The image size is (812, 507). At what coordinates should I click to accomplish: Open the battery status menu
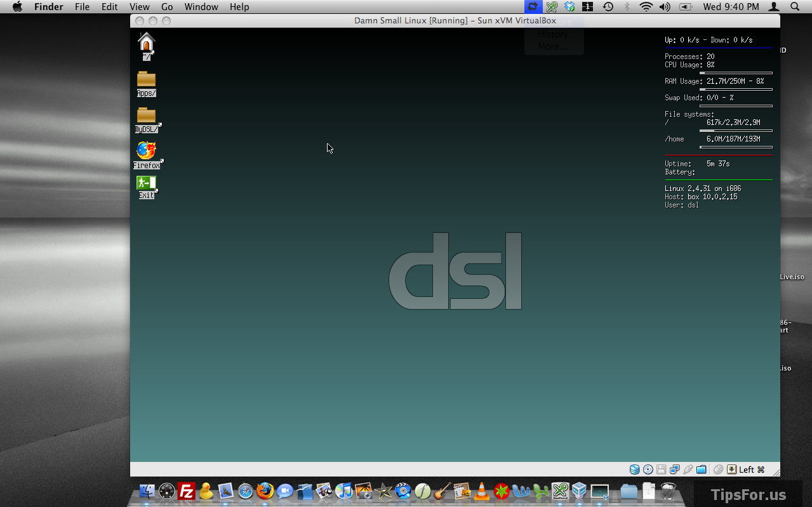(686, 7)
